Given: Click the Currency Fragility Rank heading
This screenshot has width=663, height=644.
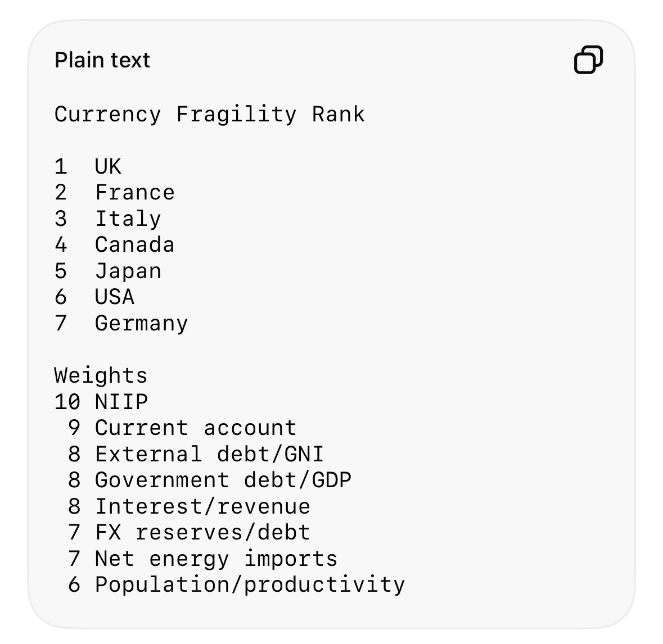Looking at the screenshot, I should 210,114.
